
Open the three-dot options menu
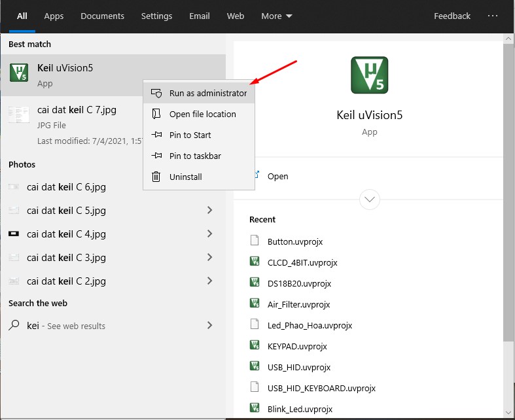pyautogui.click(x=493, y=16)
